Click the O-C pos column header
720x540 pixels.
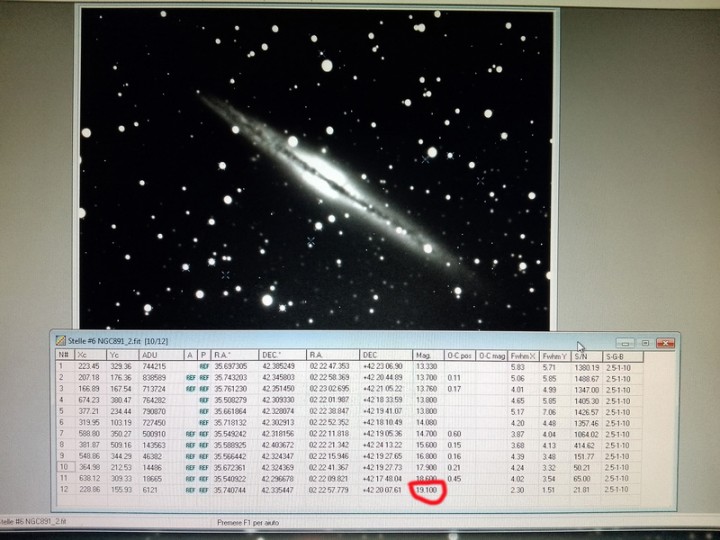coord(459,355)
